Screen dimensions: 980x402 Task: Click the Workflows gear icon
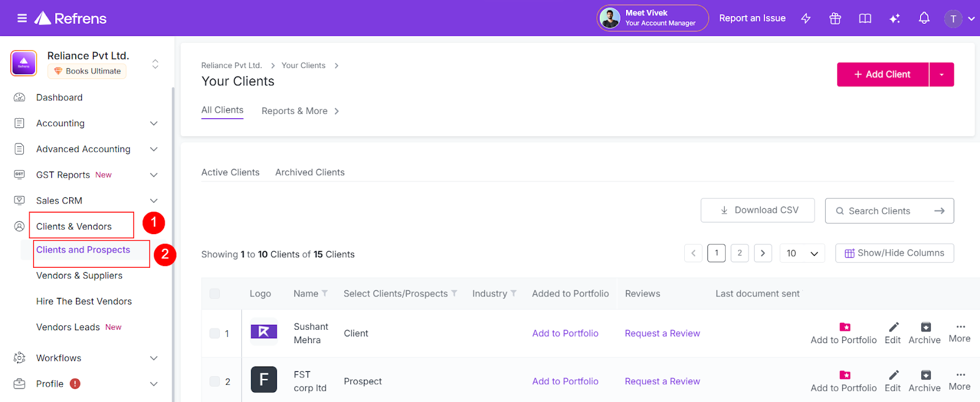[20, 358]
